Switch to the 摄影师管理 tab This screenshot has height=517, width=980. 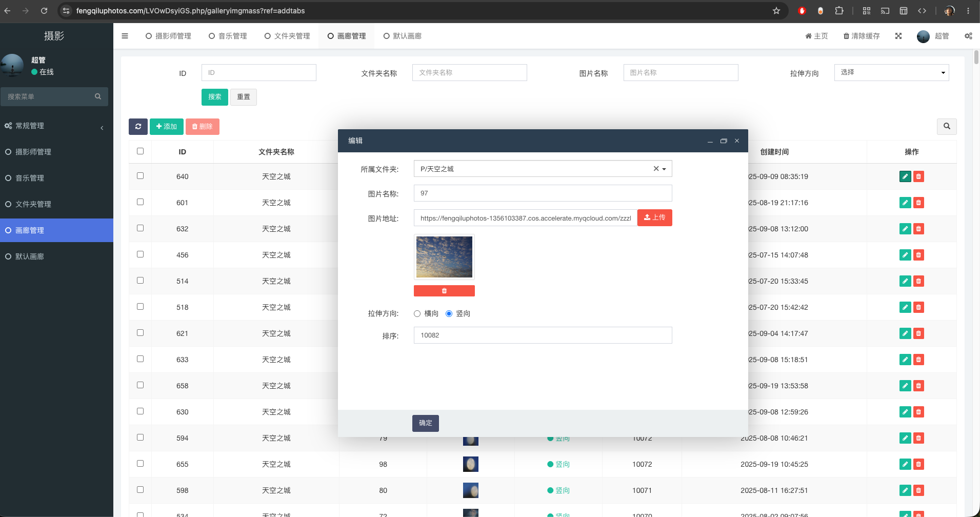point(168,36)
